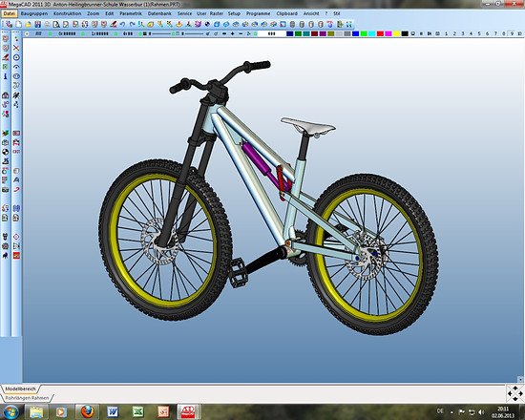This screenshot has width=525, height=420.
Task: Toggle layer number 5
Action: (x=479, y=33)
